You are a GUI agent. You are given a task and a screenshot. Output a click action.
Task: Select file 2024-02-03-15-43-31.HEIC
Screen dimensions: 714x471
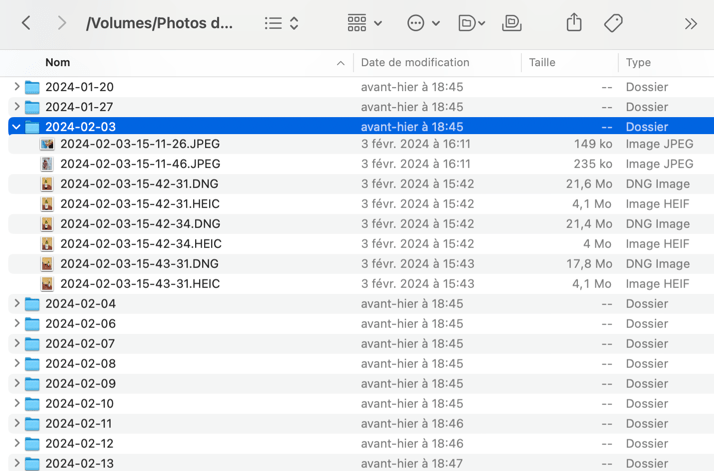(139, 284)
